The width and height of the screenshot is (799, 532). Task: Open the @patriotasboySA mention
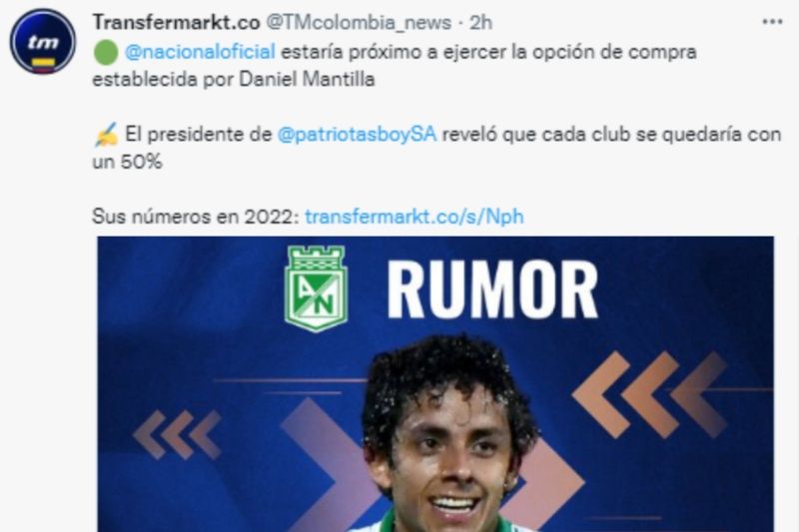coord(357,135)
